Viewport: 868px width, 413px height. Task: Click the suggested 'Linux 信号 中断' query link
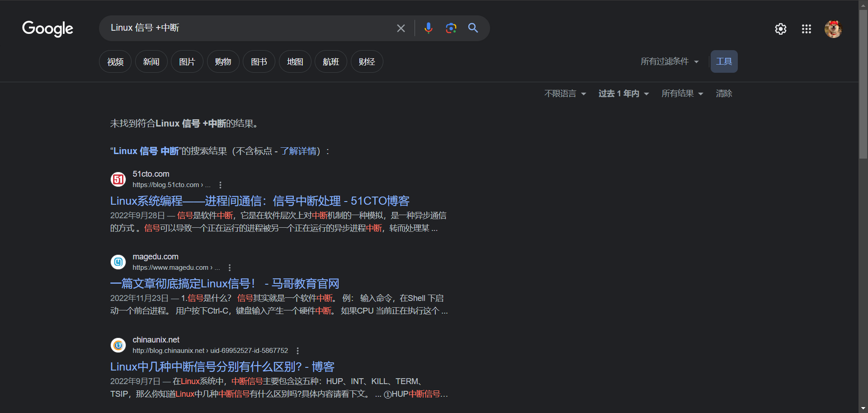click(146, 151)
